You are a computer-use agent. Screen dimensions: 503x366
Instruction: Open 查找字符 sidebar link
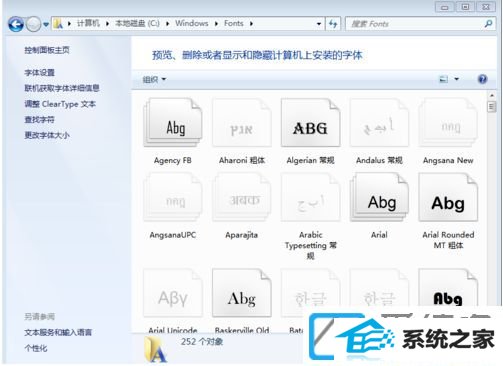coord(40,120)
